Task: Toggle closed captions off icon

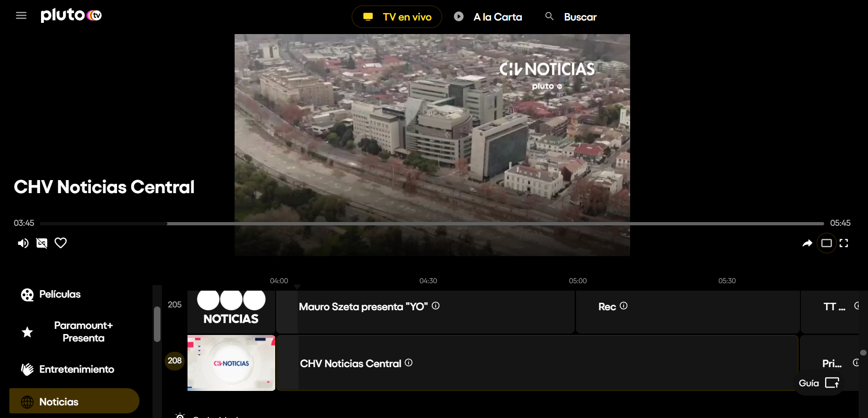Action: click(x=42, y=243)
